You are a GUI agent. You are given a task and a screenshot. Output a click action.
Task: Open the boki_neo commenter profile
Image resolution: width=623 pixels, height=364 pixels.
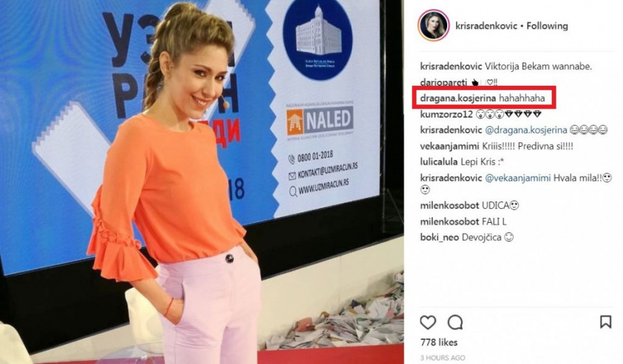click(x=440, y=237)
